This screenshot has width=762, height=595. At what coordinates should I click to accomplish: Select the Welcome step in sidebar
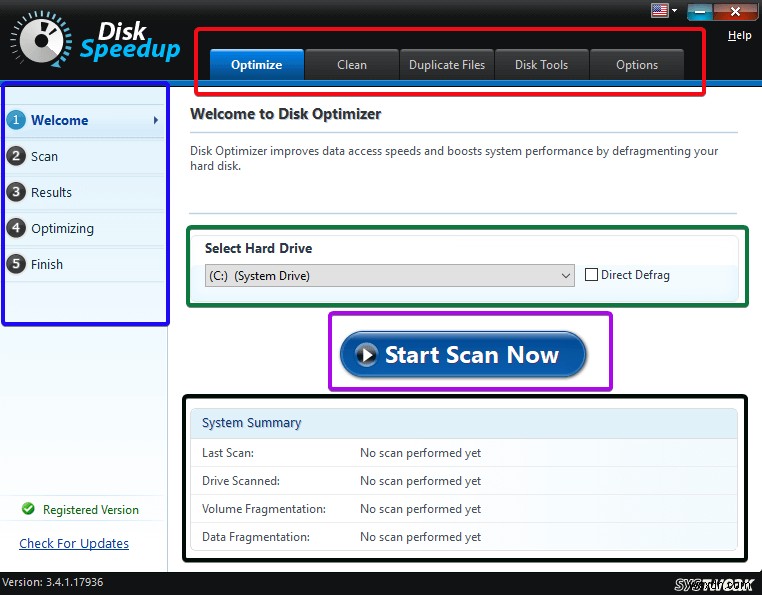pyautogui.click(x=85, y=120)
